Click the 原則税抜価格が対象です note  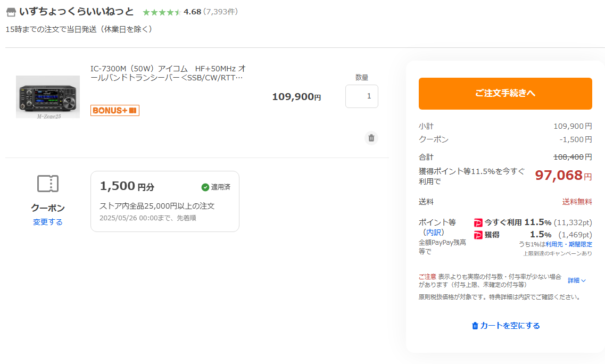click(499, 297)
